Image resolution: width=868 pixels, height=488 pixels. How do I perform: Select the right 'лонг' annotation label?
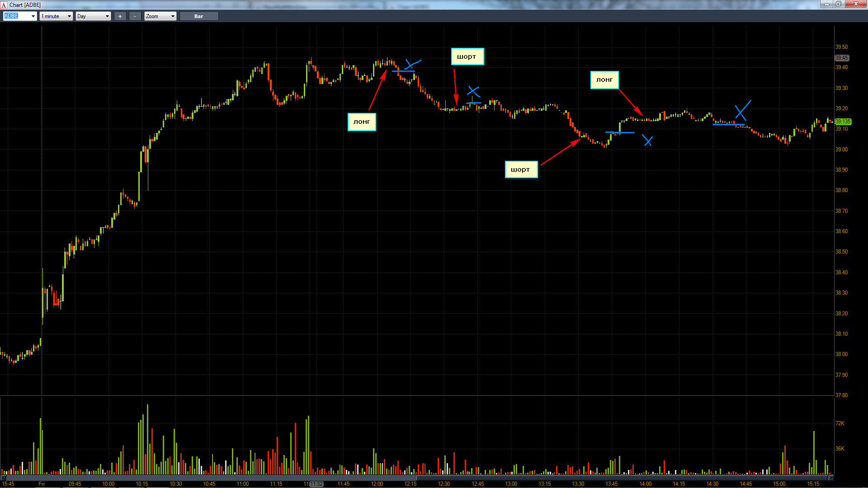(604, 80)
